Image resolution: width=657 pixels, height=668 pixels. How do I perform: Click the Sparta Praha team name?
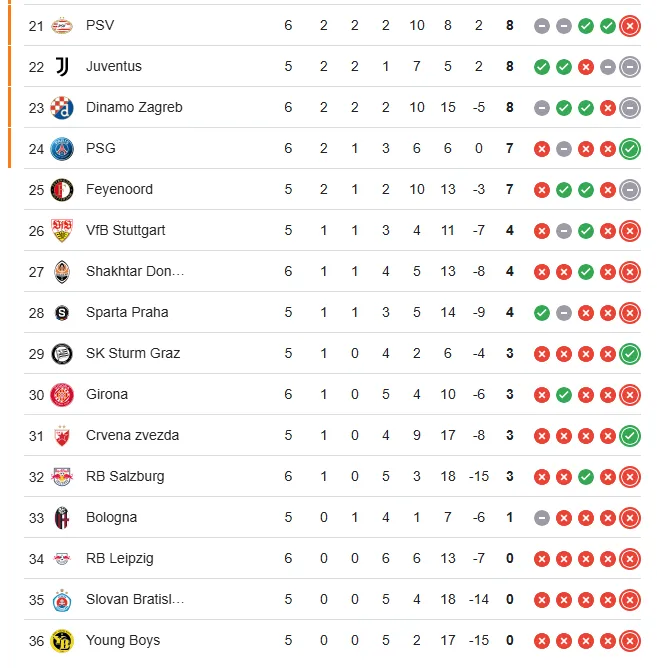pos(127,312)
